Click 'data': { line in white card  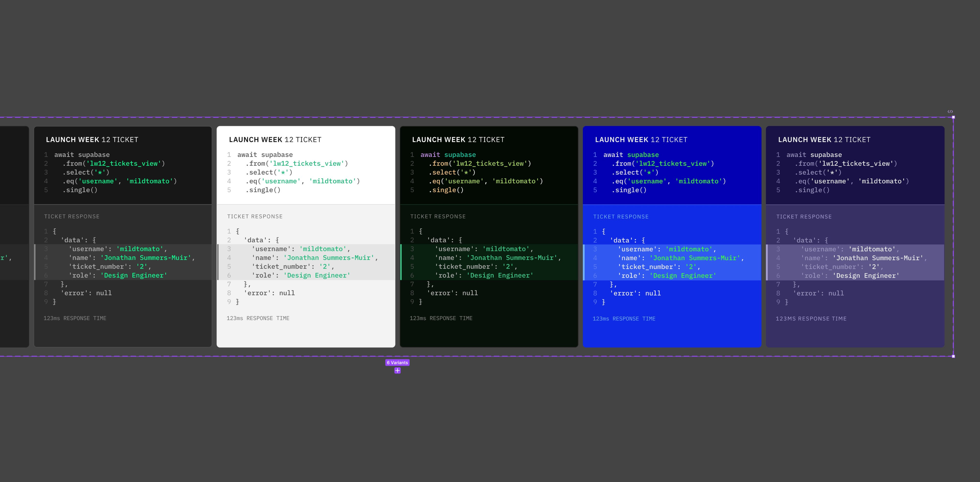coord(261,240)
